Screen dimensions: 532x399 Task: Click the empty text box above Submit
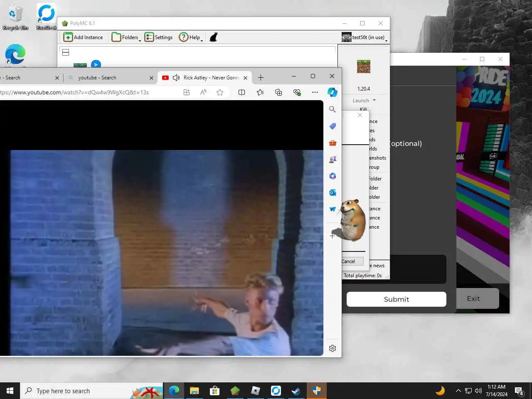[418, 269]
